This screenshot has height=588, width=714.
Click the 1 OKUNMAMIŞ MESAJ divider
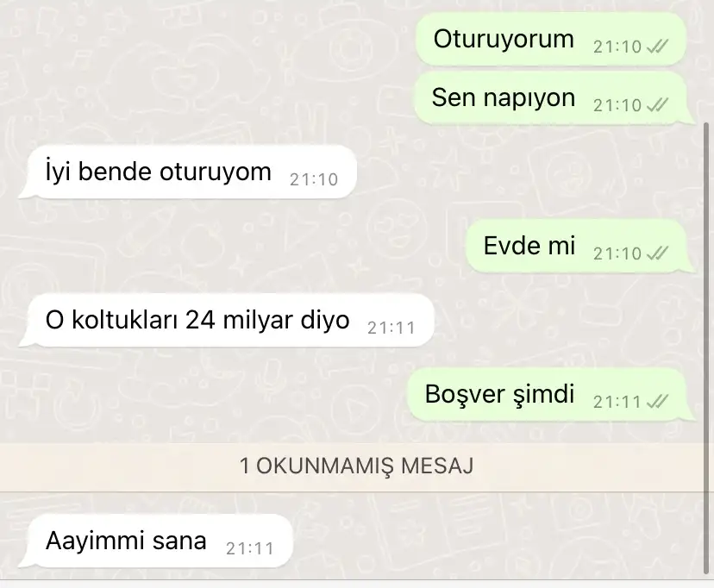tap(357, 466)
